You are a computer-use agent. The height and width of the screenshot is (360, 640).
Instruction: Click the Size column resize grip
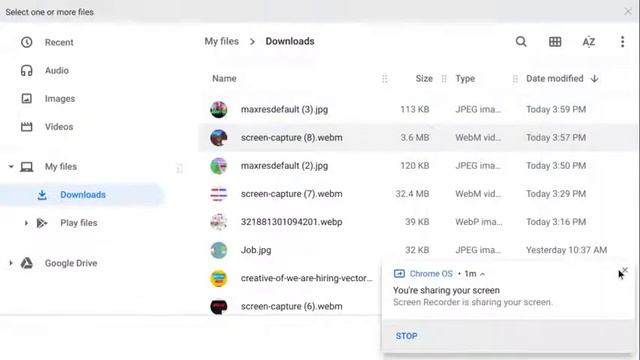click(x=444, y=79)
